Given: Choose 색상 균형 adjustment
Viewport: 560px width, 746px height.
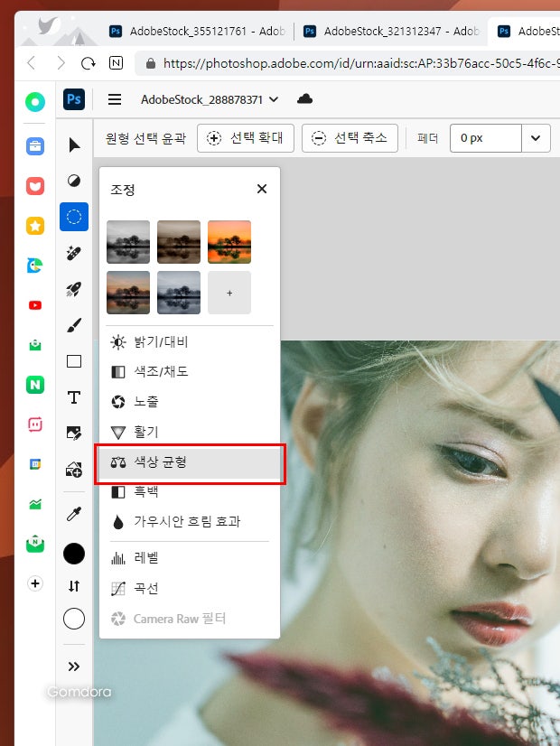Looking at the screenshot, I should pos(190,462).
